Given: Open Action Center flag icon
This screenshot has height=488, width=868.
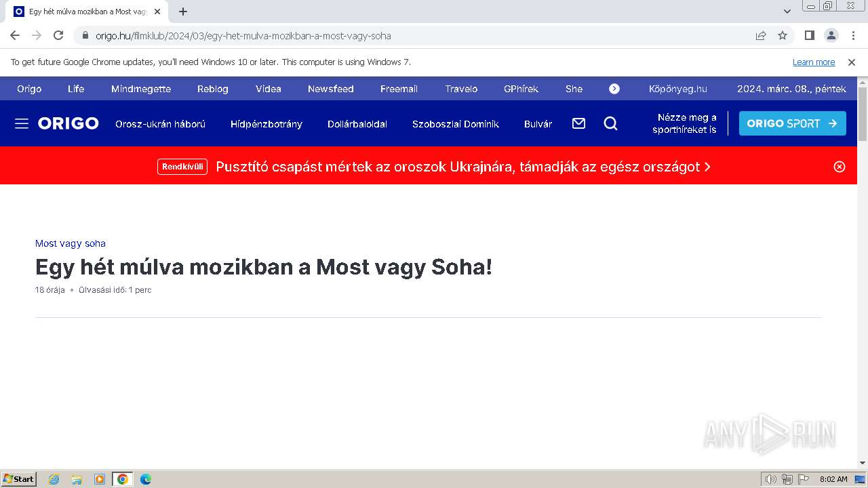Looking at the screenshot, I should [x=804, y=479].
